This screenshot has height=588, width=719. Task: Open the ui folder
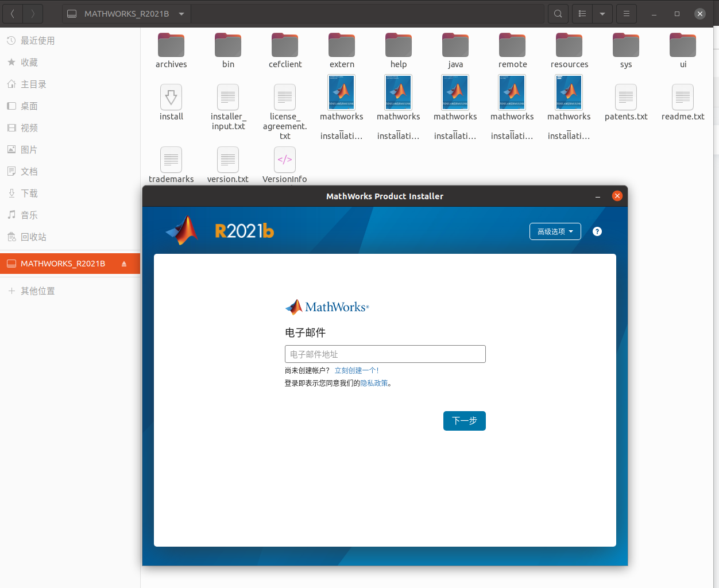[x=683, y=51]
